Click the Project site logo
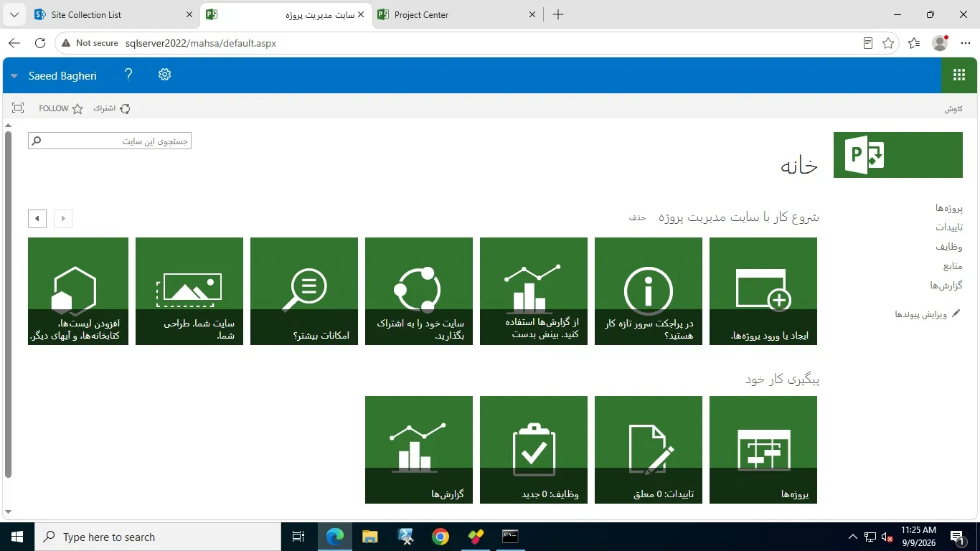The width and height of the screenshot is (980, 551). (x=898, y=155)
